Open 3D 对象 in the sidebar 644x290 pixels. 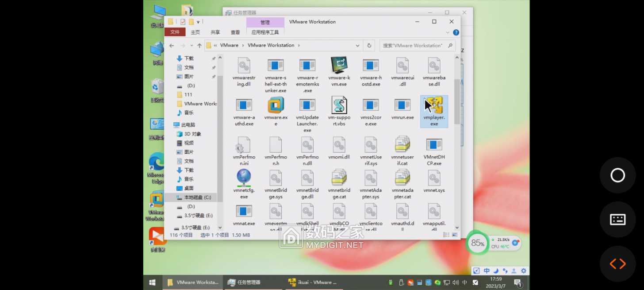click(193, 134)
